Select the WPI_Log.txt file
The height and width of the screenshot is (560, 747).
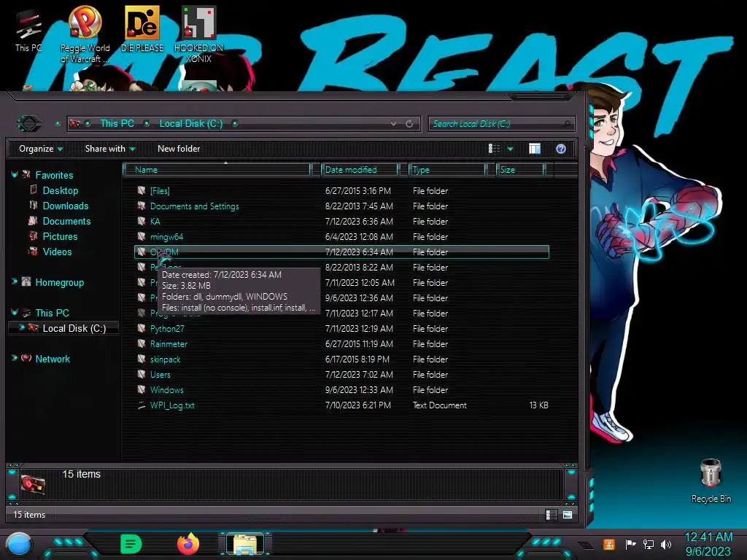click(341, 405)
